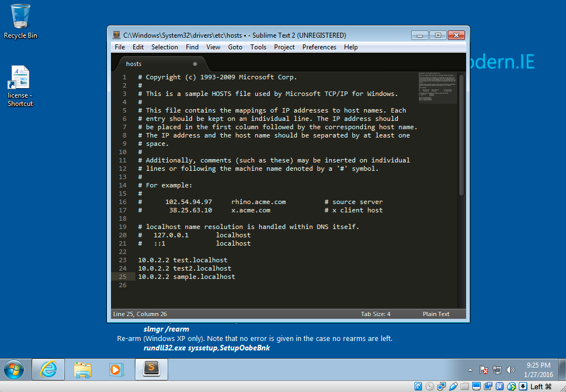This screenshot has height=392, width=566.
Task: Select the Recycle Bin desktop icon
Action: click(20, 21)
